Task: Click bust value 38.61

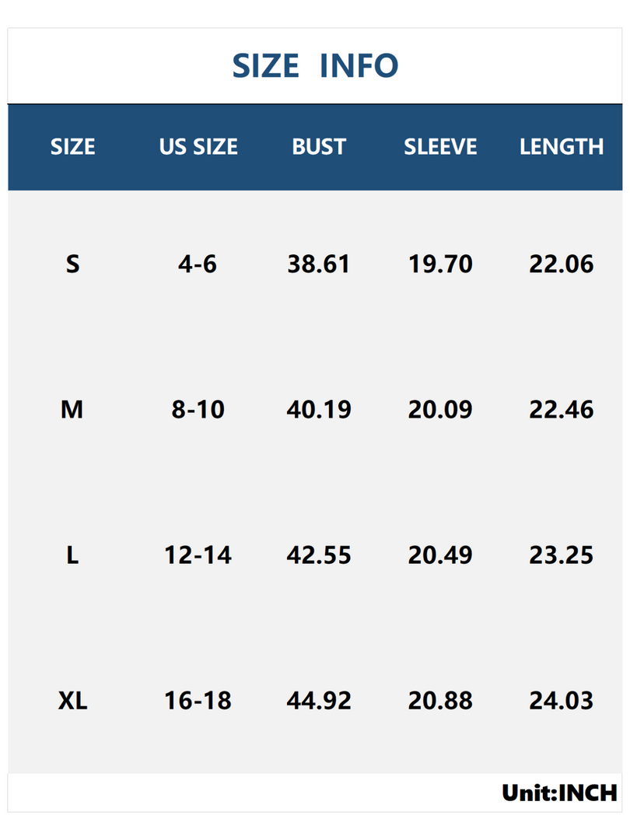Action: [x=319, y=264]
